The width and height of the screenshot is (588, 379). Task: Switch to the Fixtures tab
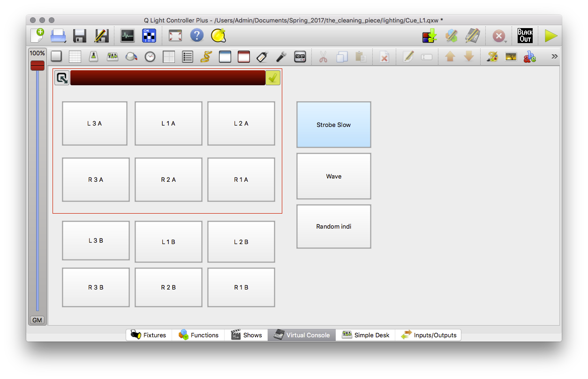click(149, 335)
